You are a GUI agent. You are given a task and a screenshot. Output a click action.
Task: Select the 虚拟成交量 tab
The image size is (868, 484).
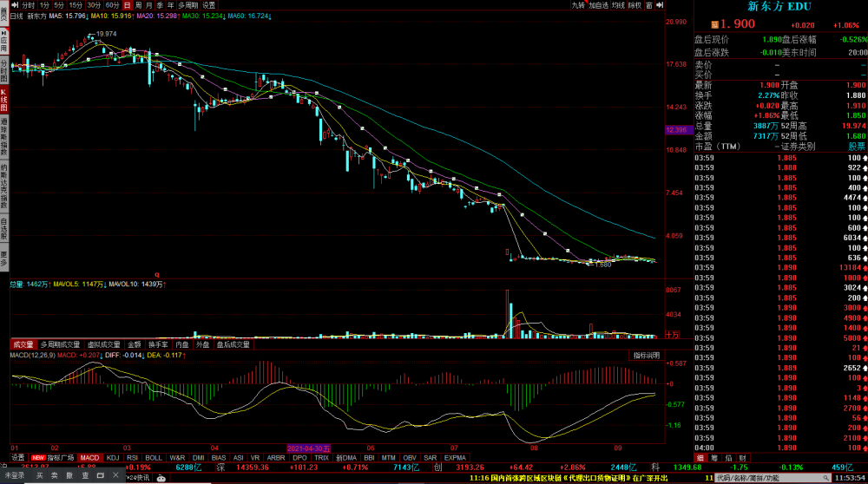103,344
